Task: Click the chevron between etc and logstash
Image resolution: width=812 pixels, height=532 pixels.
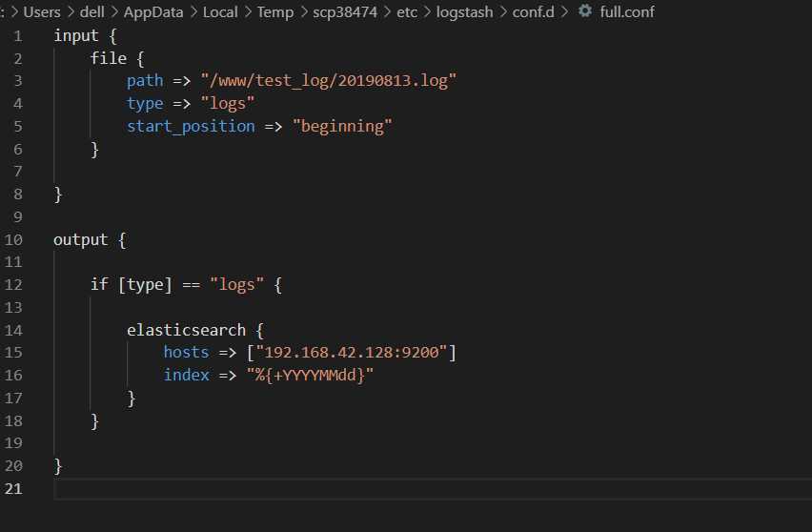Action: 427,11
